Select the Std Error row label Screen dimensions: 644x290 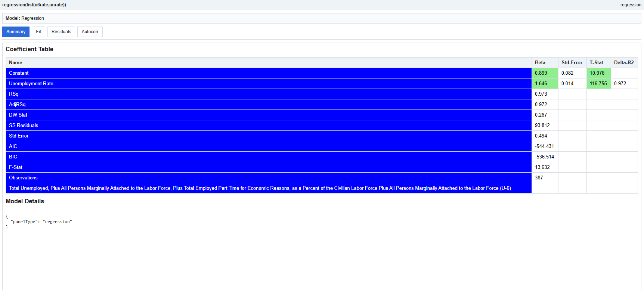click(x=269, y=136)
